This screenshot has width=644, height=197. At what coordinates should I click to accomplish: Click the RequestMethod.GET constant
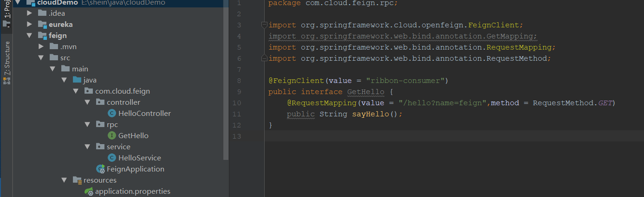572,103
